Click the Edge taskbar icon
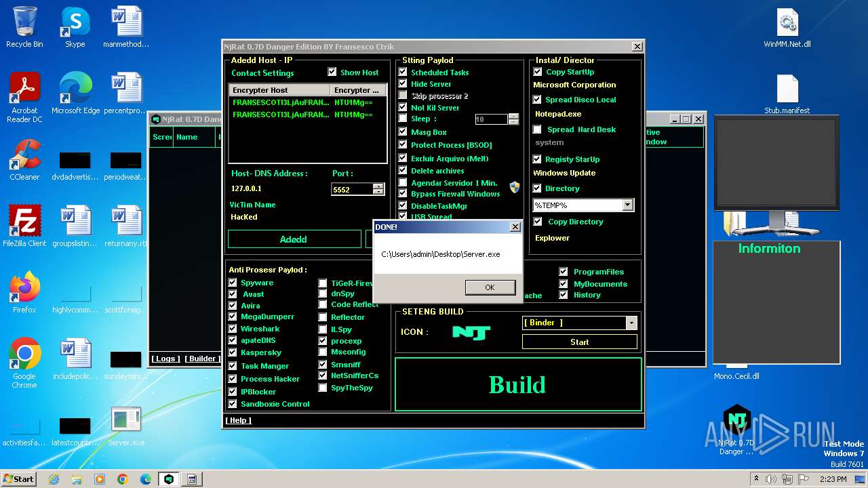The width and height of the screenshot is (868, 488). 146,479
